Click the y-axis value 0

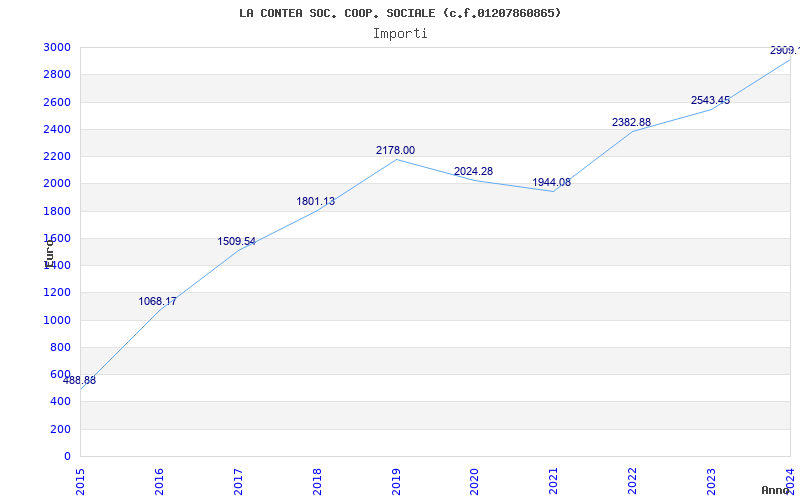click(68, 457)
